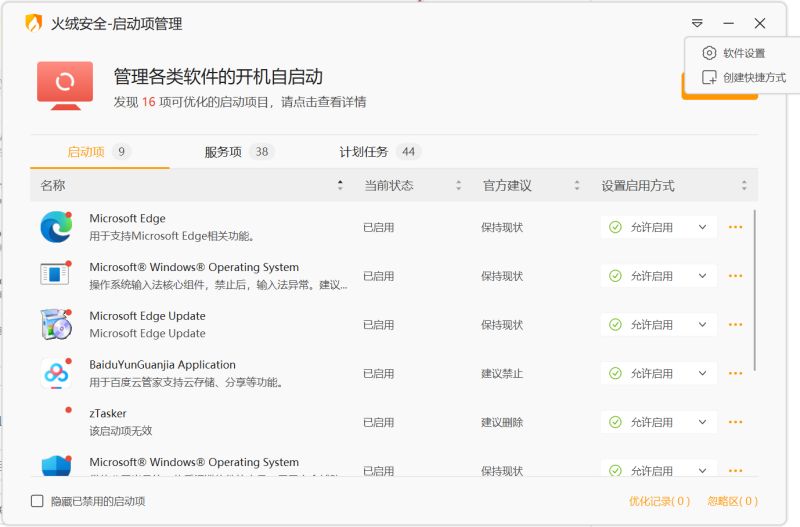
Task: Click the input method Windows component icon
Action: coord(55,274)
